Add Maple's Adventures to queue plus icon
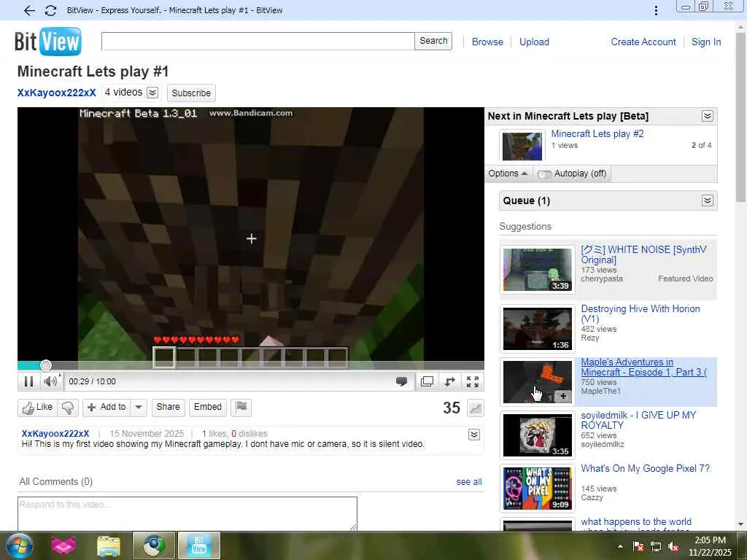Image resolution: width=747 pixels, height=560 pixels. click(x=563, y=396)
